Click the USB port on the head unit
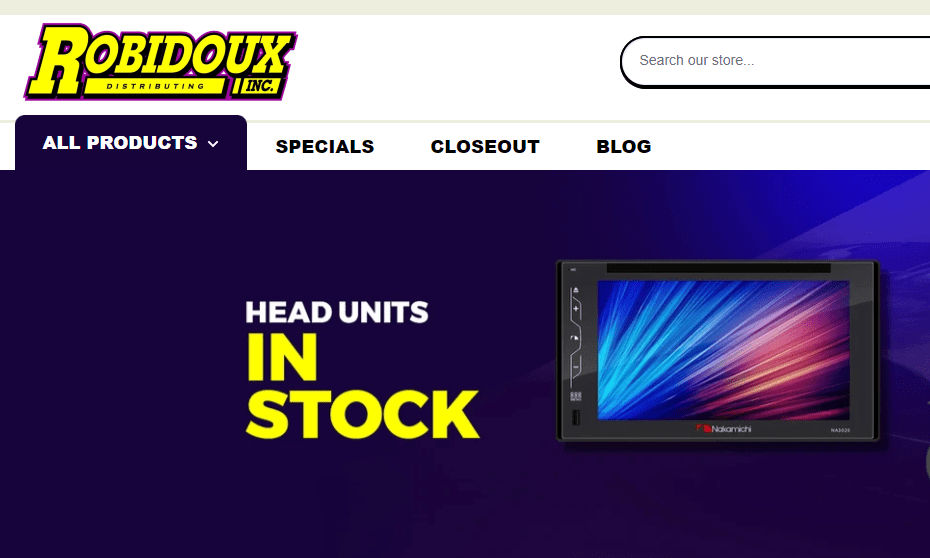930x558 pixels. (575, 417)
